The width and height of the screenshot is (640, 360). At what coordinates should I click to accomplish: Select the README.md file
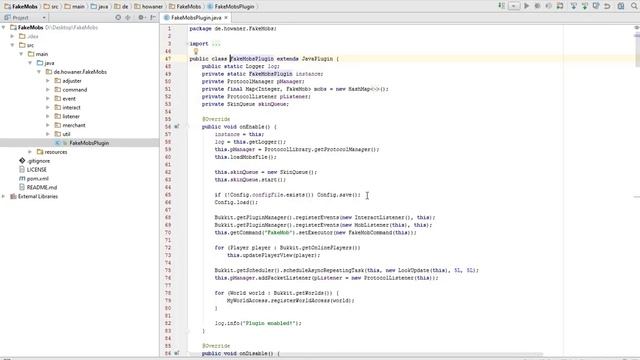tap(42, 187)
